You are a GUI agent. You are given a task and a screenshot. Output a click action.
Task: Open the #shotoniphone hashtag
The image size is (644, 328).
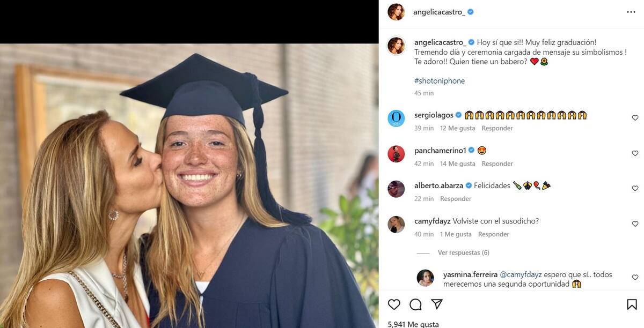(x=440, y=81)
